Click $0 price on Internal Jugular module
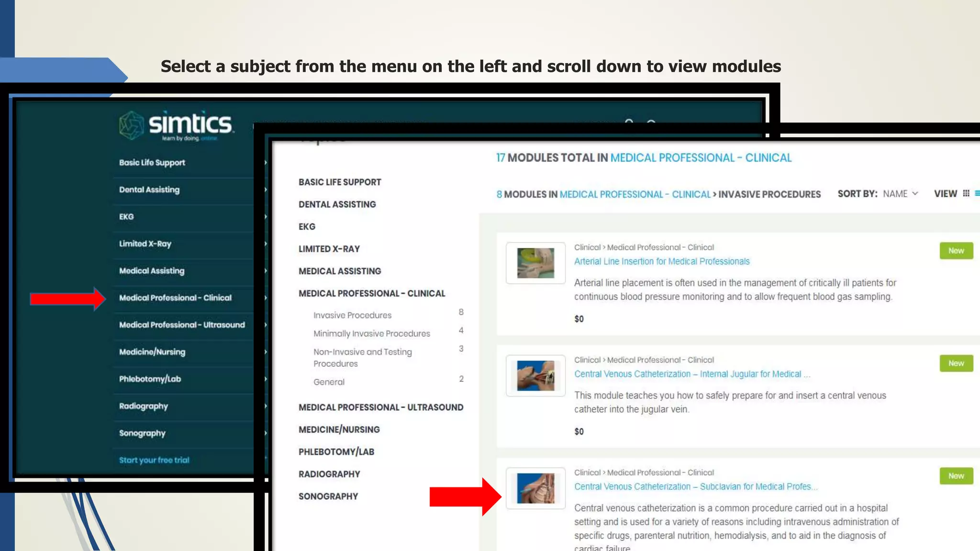The image size is (980, 551). [579, 431]
